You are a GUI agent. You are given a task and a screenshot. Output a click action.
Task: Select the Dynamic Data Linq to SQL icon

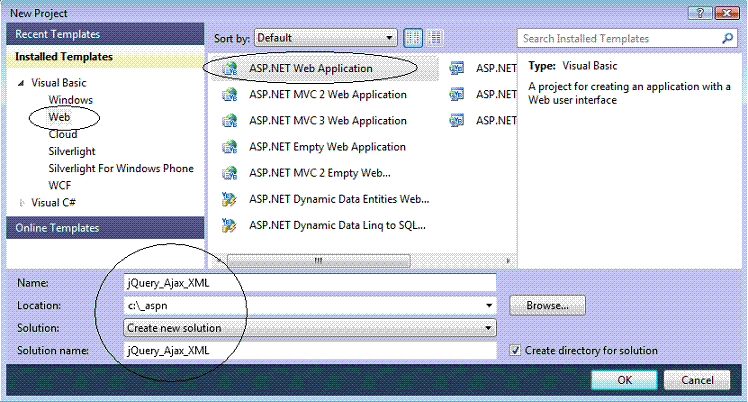coord(229,225)
